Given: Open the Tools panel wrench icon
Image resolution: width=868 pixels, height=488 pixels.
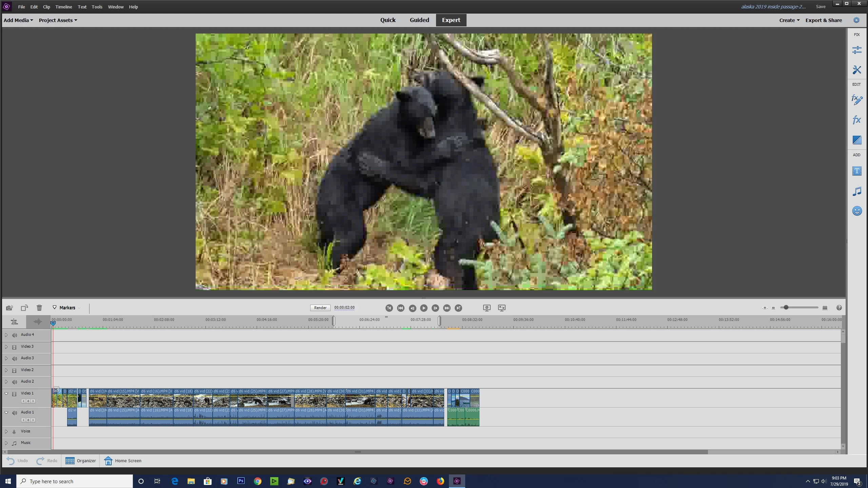Looking at the screenshot, I should point(857,70).
